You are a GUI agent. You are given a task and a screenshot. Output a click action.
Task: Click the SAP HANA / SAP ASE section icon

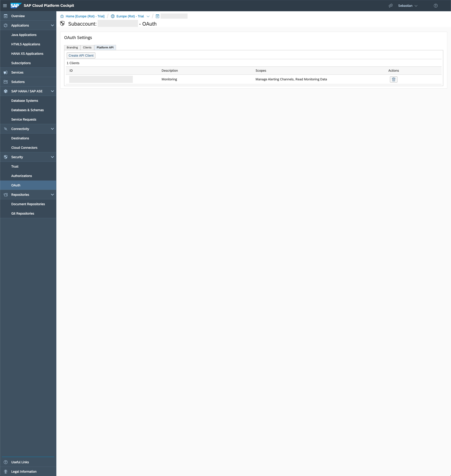[x=5, y=91]
